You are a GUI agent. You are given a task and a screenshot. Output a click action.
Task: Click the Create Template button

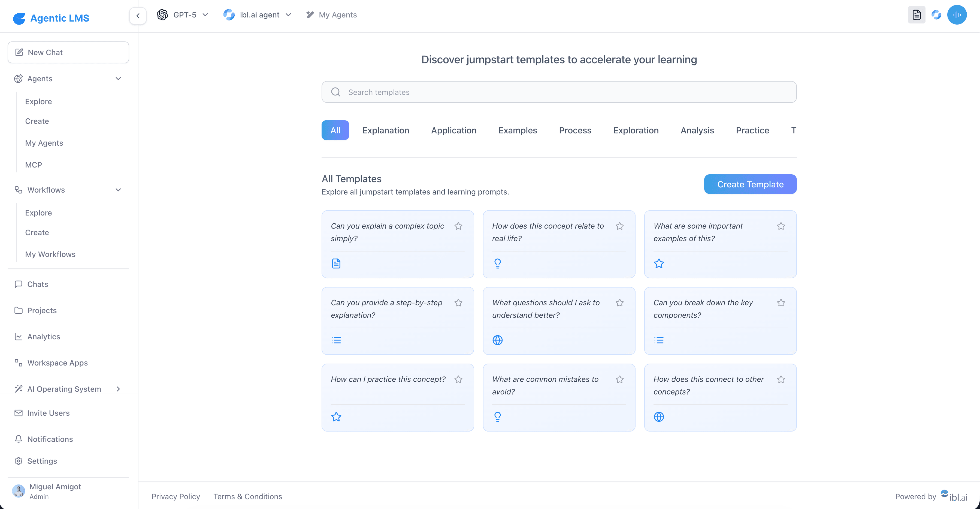pos(750,184)
